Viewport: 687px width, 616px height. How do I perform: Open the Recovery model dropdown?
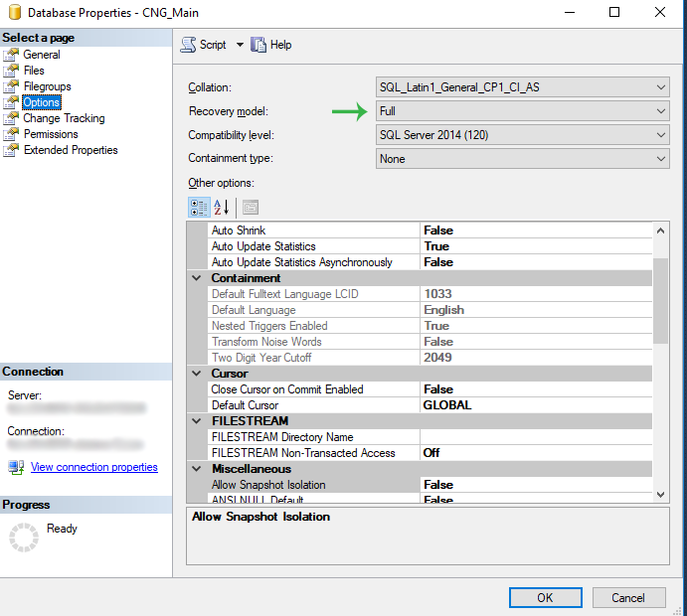pos(522,111)
